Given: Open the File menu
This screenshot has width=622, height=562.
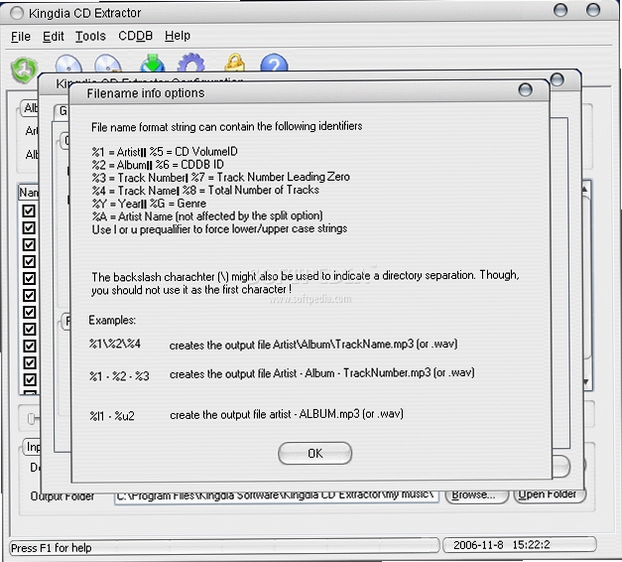Looking at the screenshot, I should pyautogui.click(x=21, y=36).
